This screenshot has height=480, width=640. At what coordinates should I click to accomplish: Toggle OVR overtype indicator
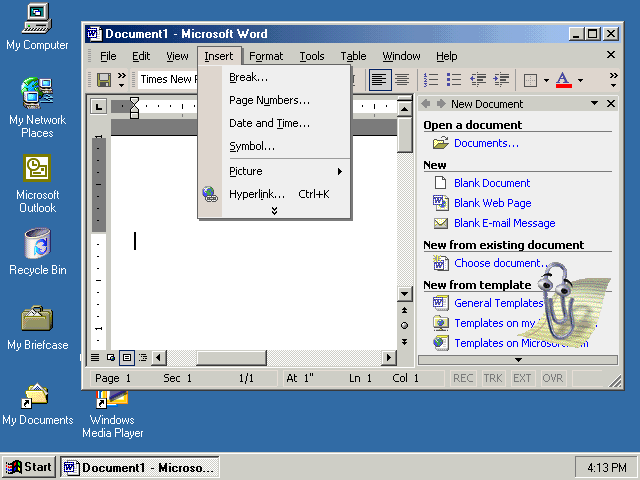[x=553, y=378]
